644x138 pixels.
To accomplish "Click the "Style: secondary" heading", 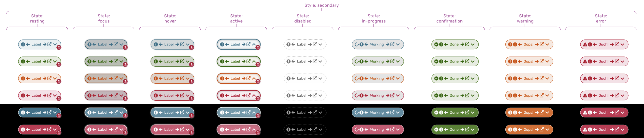I will 321,5.
